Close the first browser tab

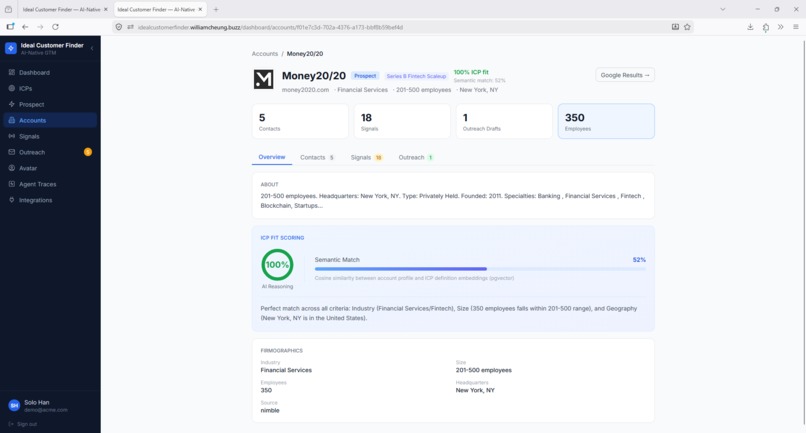[x=106, y=9]
